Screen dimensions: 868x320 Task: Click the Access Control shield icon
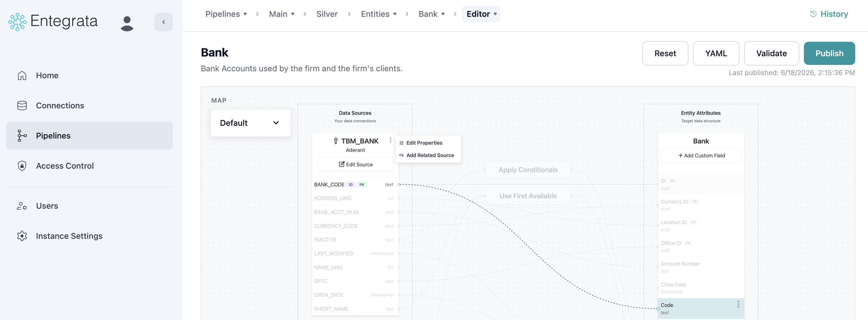point(22,166)
